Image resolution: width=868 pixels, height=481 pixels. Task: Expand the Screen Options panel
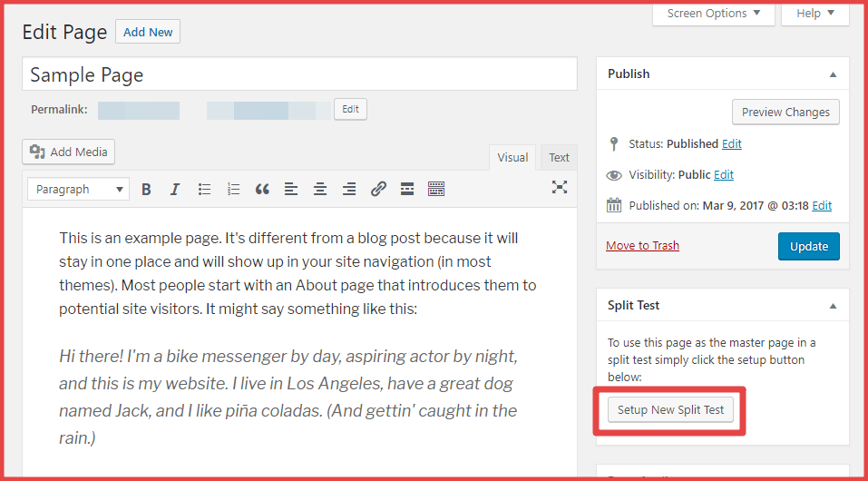click(714, 14)
